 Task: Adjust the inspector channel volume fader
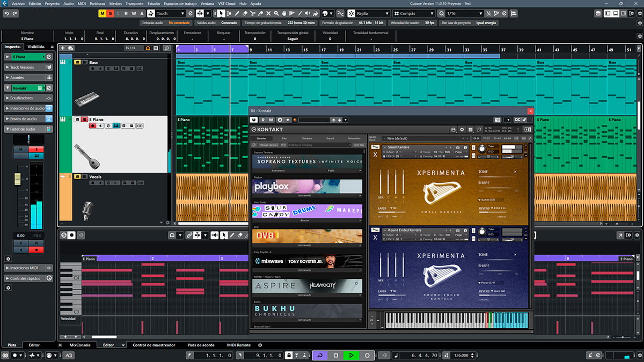coord(17,178)
